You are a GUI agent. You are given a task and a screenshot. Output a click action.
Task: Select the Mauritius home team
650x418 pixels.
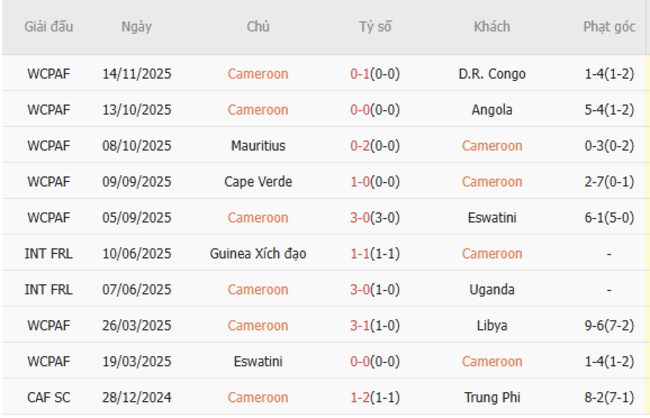[258, 146]
